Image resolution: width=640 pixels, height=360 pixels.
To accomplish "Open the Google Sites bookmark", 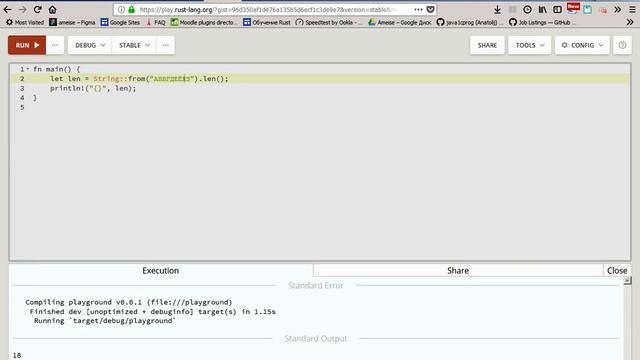I will (x=120, y=22).
